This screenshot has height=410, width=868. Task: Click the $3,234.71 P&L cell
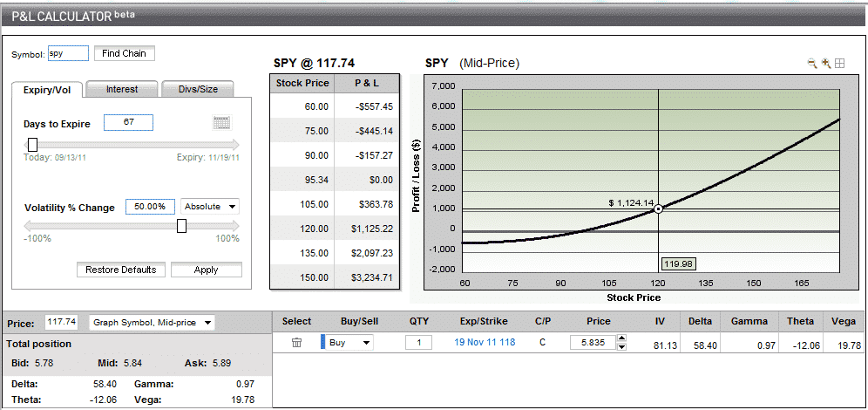pyautogui.click(x=367, y=277)
